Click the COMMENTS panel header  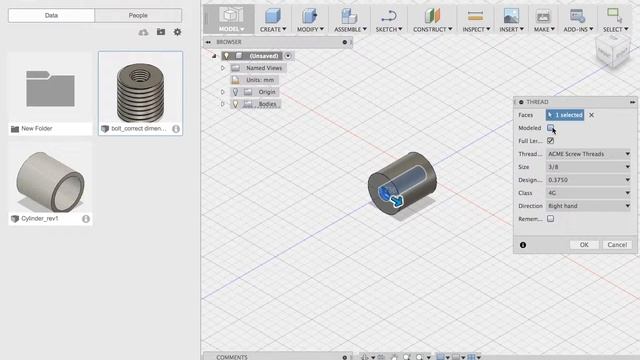tap(278, 357)
